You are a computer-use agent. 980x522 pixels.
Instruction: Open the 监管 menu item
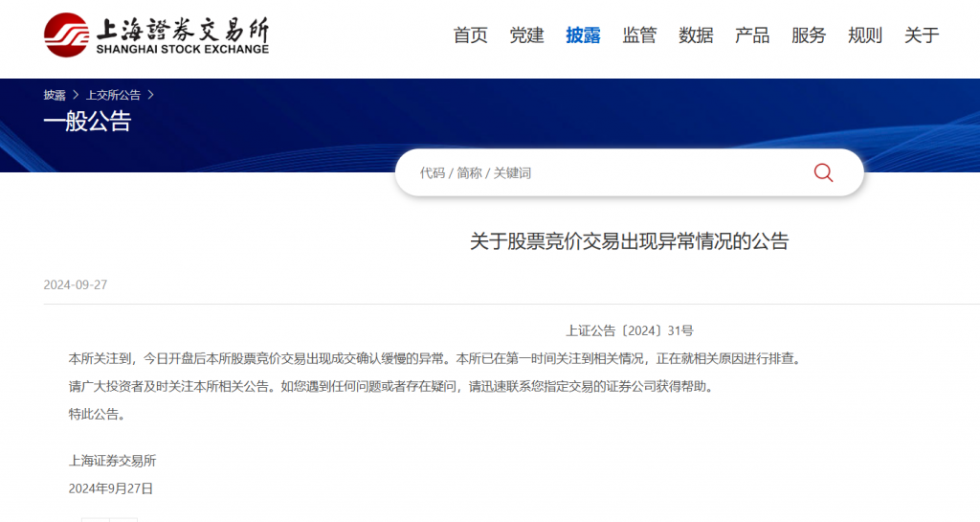click(639, 35)
